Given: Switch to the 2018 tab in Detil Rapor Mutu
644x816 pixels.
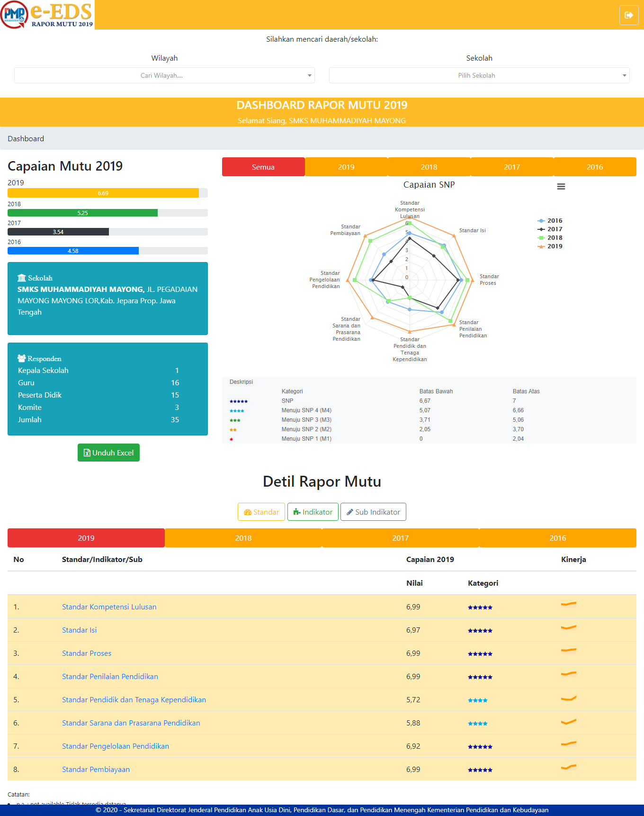Looking at the screenshot, I should [243, 538].
